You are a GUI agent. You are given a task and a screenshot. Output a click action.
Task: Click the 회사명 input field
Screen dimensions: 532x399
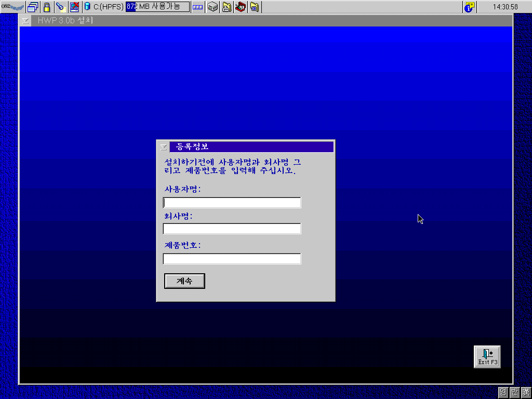tap(232, 229)
